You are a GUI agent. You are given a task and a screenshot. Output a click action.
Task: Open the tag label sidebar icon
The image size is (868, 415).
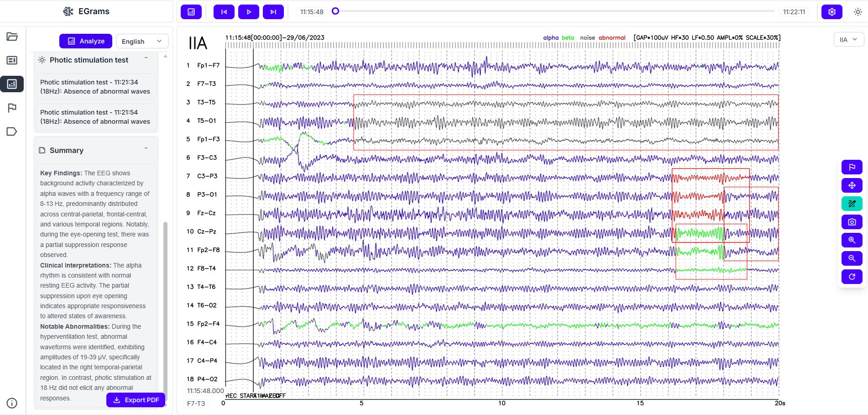(x=12, y=131)
